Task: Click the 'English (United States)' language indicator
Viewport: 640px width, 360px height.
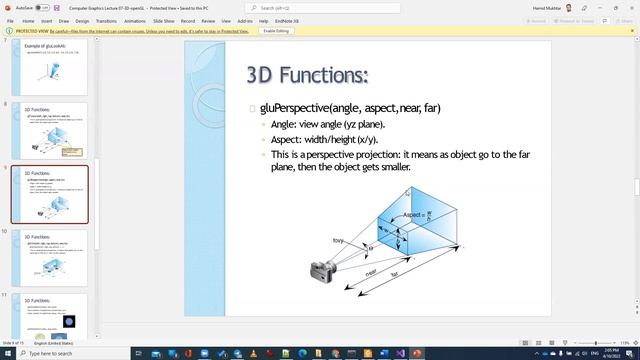Action: (x=53, y=343)
